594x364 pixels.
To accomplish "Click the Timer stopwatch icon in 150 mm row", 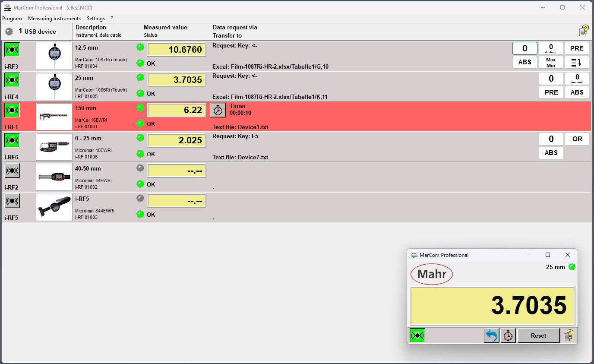I will click(x=218, y=110).
